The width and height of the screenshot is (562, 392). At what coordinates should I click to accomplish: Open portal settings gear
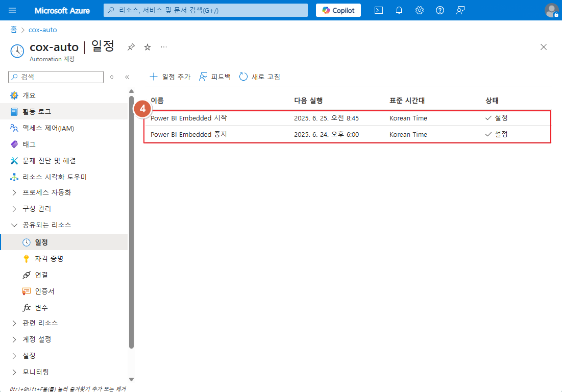(420, 10)
